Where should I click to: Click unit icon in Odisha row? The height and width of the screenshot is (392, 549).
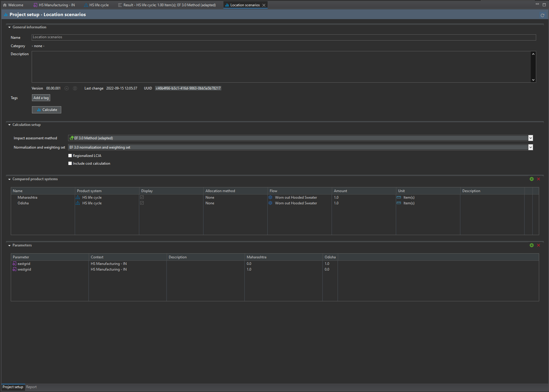tap(399, 203)
